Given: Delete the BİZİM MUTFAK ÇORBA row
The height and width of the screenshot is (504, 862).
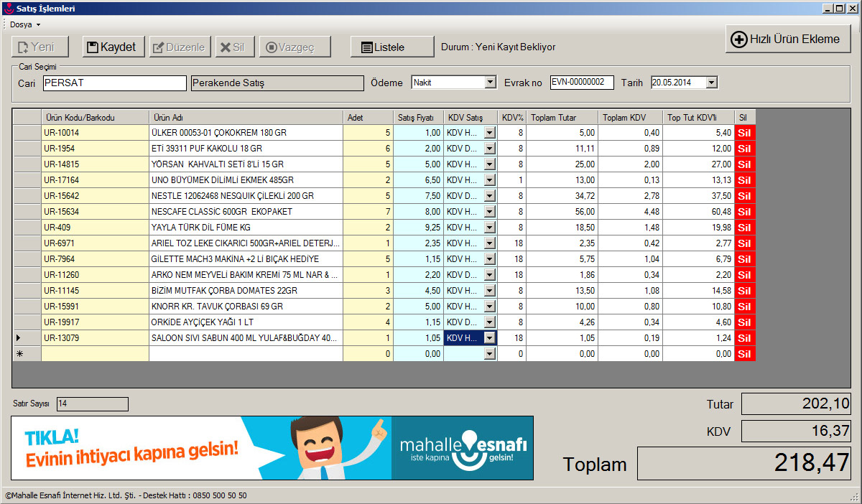Looking at the screenshot, I should click(745, 291).
